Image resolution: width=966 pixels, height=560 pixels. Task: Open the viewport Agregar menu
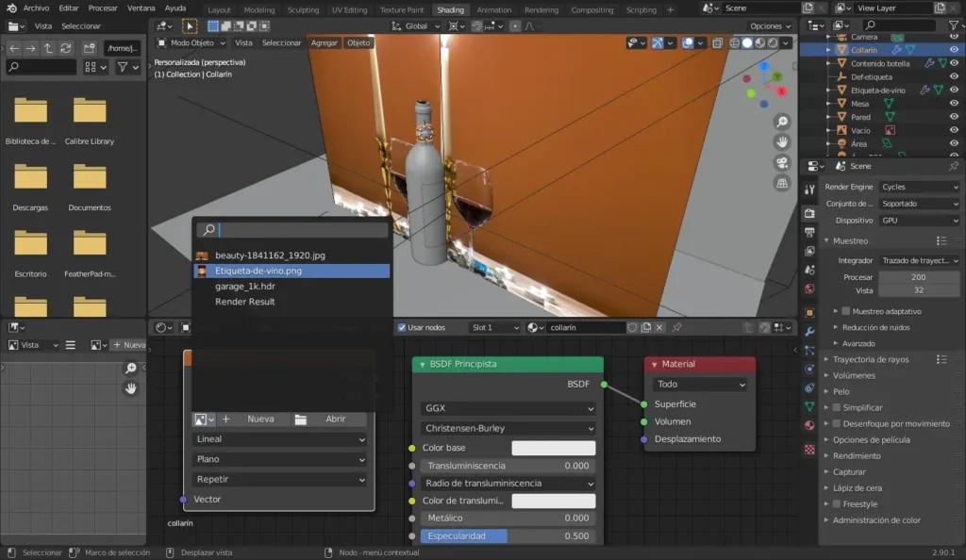(325, 43)
